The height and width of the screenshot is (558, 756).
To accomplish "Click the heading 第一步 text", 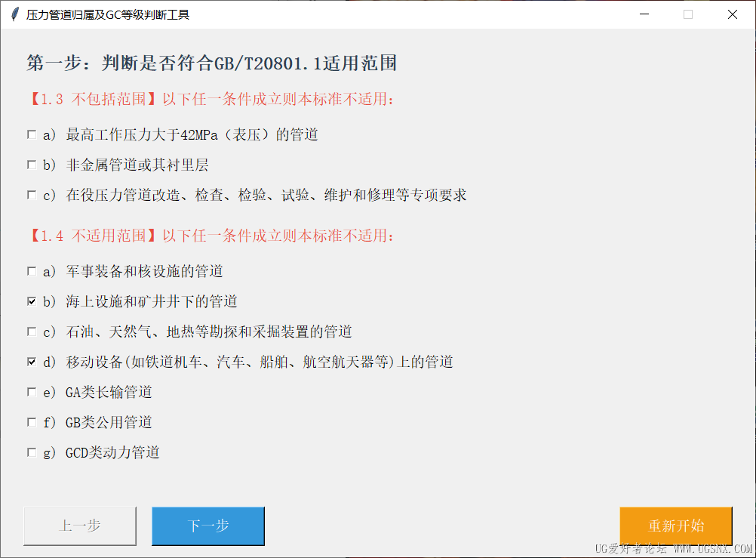I will pyautogui.click(x=211, y=63).
